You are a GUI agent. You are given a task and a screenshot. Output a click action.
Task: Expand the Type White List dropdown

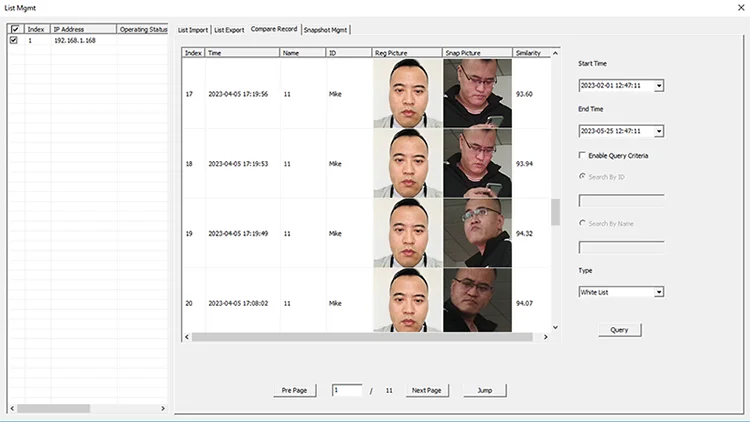(659, 292)
